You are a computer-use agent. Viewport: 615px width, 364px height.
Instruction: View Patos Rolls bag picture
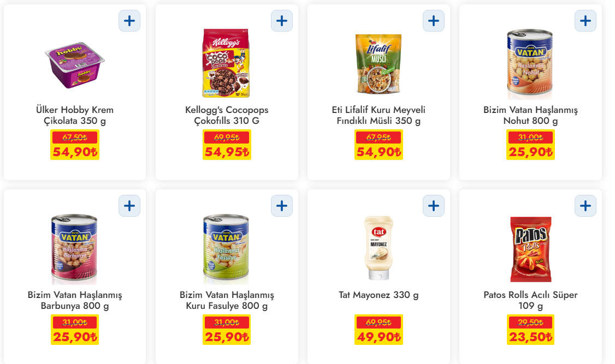(530, 249)
